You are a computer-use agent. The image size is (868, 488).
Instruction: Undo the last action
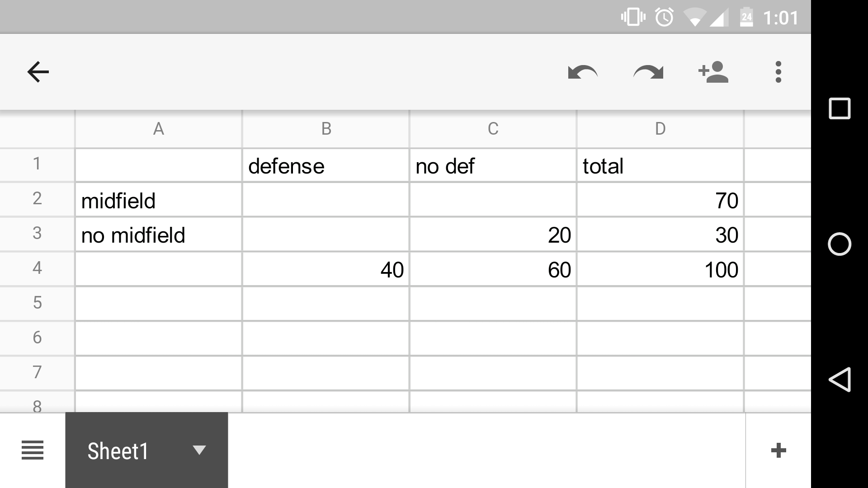click(582, 72)
